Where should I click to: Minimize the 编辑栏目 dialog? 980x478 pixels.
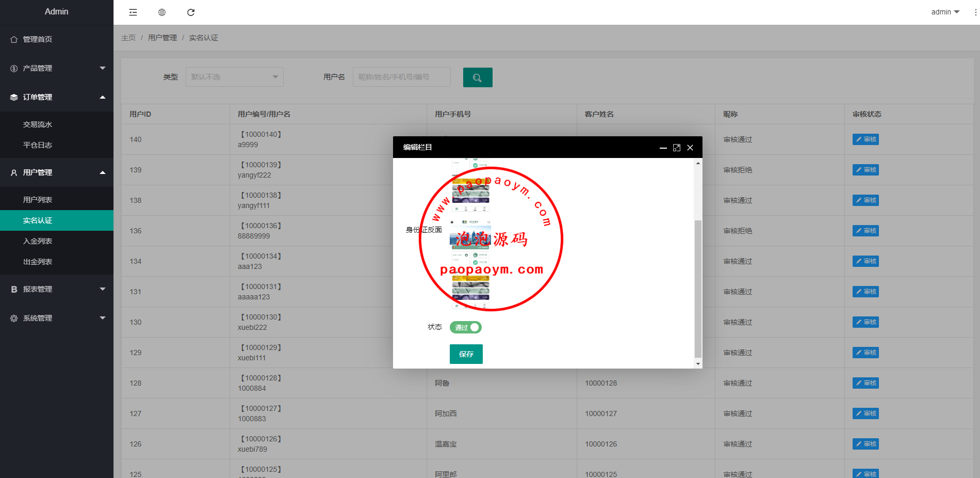click(x=663, y=148)
